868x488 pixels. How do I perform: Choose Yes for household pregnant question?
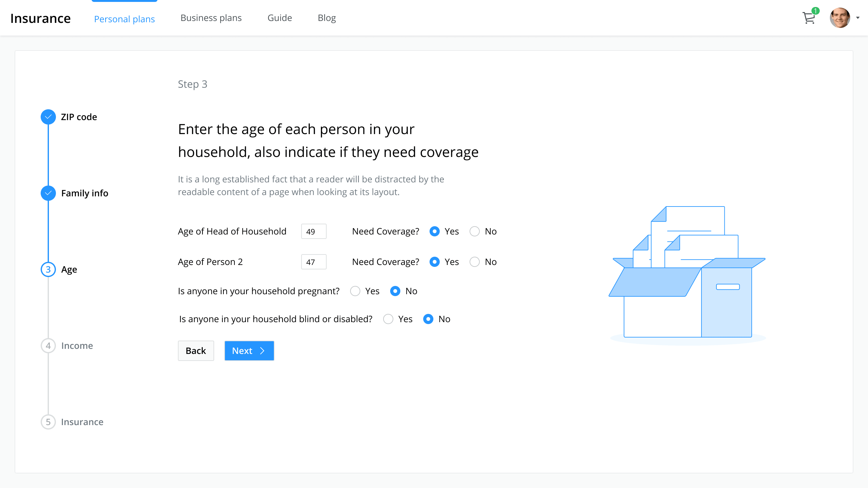pyautogui.click(x=355, y=291)
